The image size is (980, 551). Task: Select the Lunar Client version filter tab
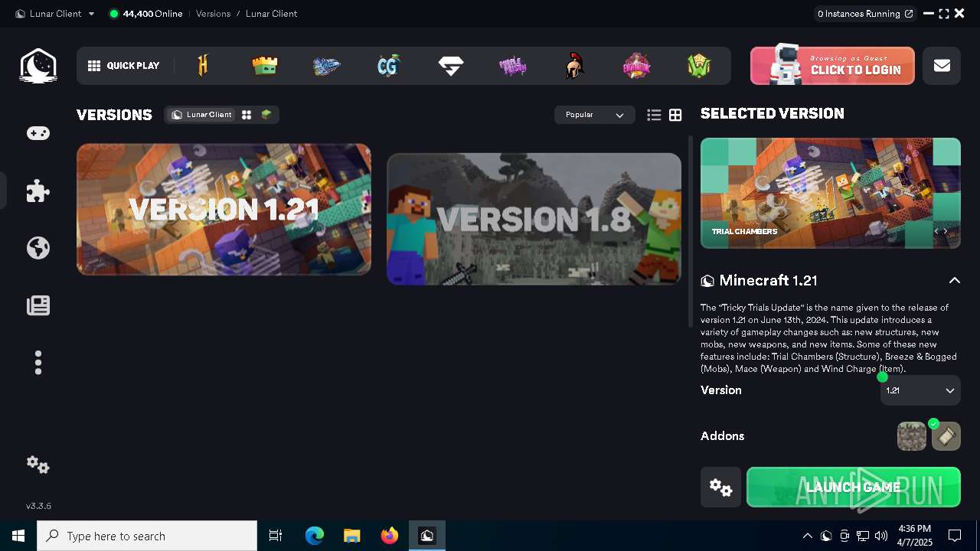click(x=201, y=115)
